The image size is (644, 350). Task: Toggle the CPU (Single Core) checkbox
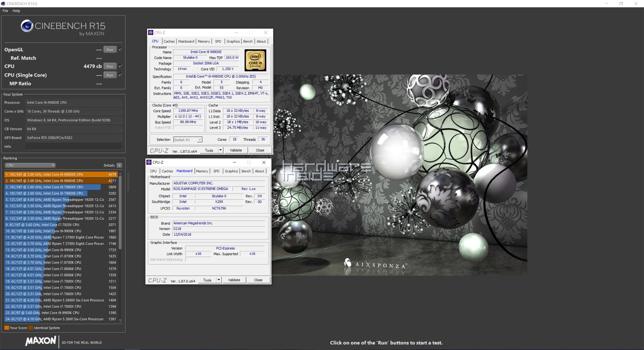pos(121,75)
